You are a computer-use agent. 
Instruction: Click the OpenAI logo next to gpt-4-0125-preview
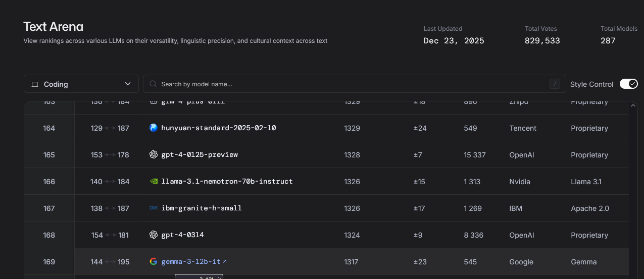[154, 155]
